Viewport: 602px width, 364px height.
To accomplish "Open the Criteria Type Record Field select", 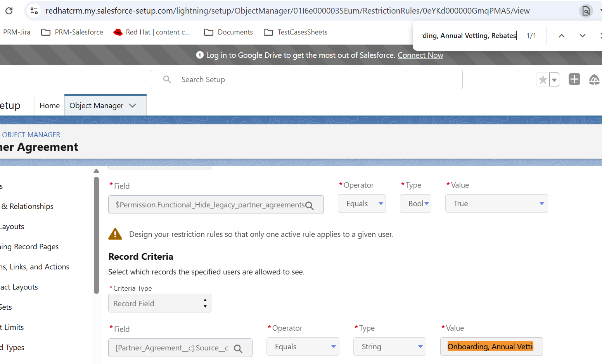I will pyautogui.click(x=160, y=303).
